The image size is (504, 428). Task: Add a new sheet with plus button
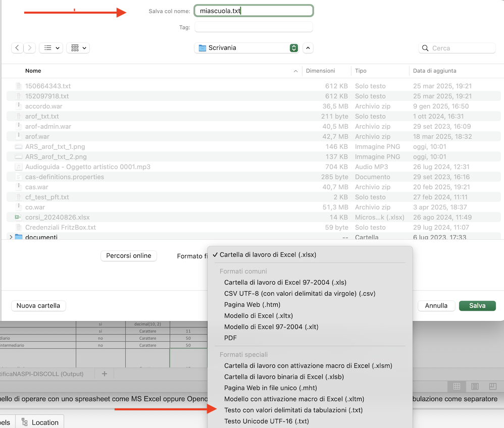105,374
